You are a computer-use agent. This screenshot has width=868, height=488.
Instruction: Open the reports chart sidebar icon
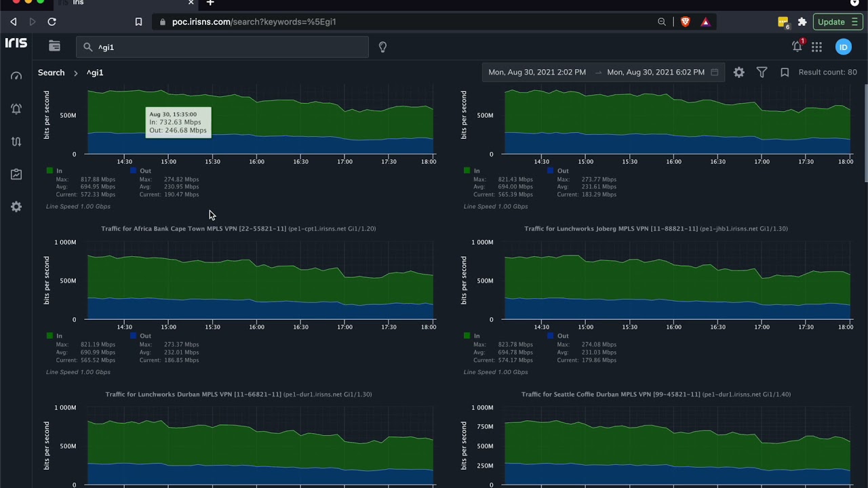16,174
